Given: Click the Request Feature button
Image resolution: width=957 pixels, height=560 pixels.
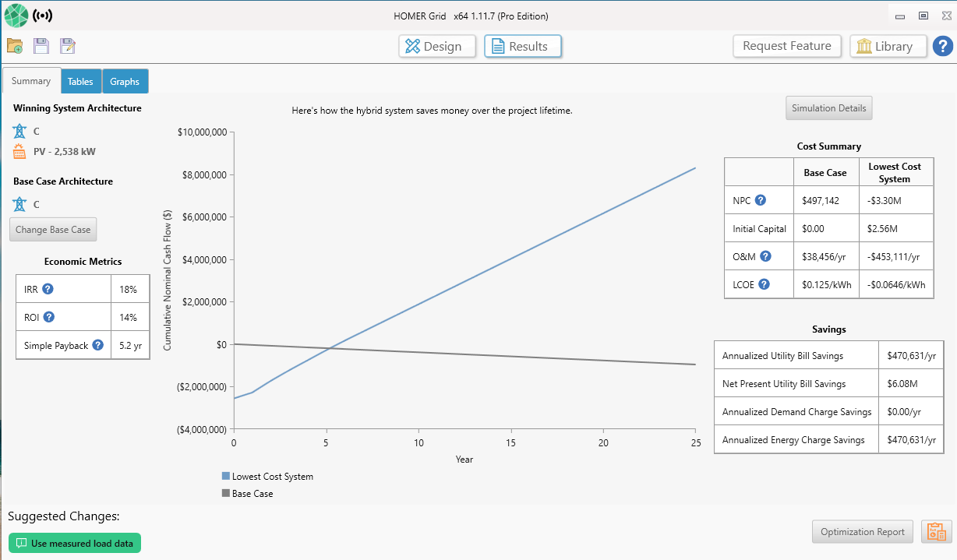Looking at the screenshot, I should click(x=787, y=46).
